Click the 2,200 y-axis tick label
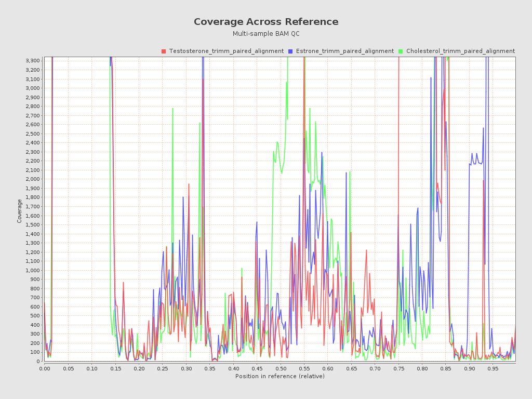The width and height of the screenshot is (532, 399). point(33,161)
